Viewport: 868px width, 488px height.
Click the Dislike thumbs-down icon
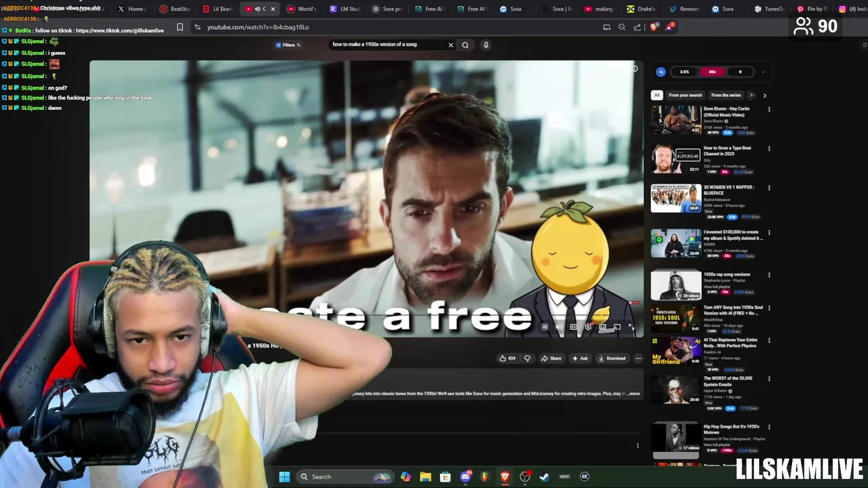(527, 358)
